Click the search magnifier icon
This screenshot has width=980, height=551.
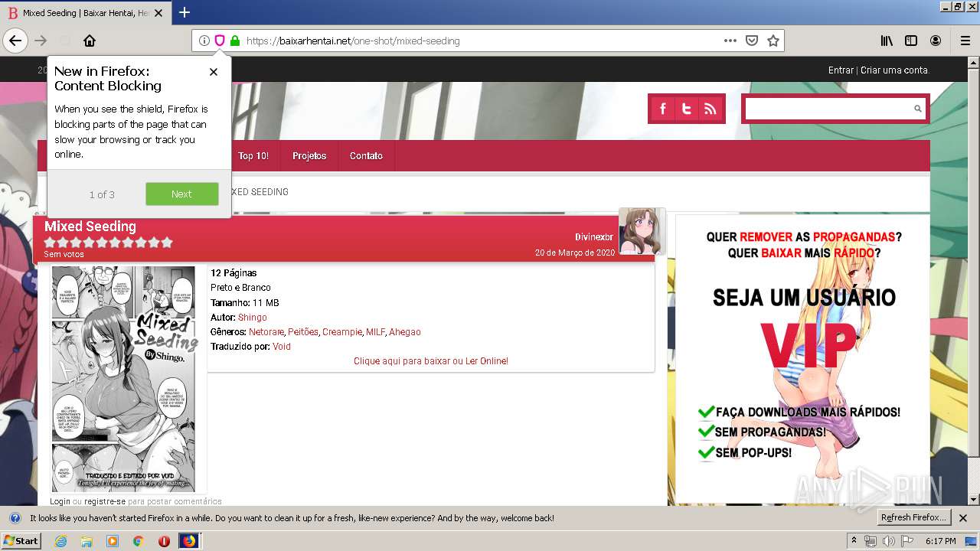[918, 109]
